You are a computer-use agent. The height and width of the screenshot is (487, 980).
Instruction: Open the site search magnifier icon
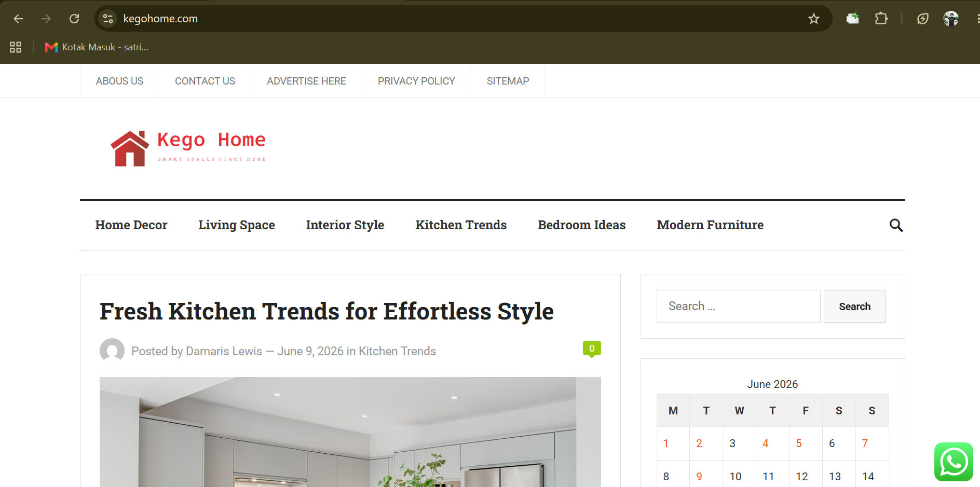896,225
